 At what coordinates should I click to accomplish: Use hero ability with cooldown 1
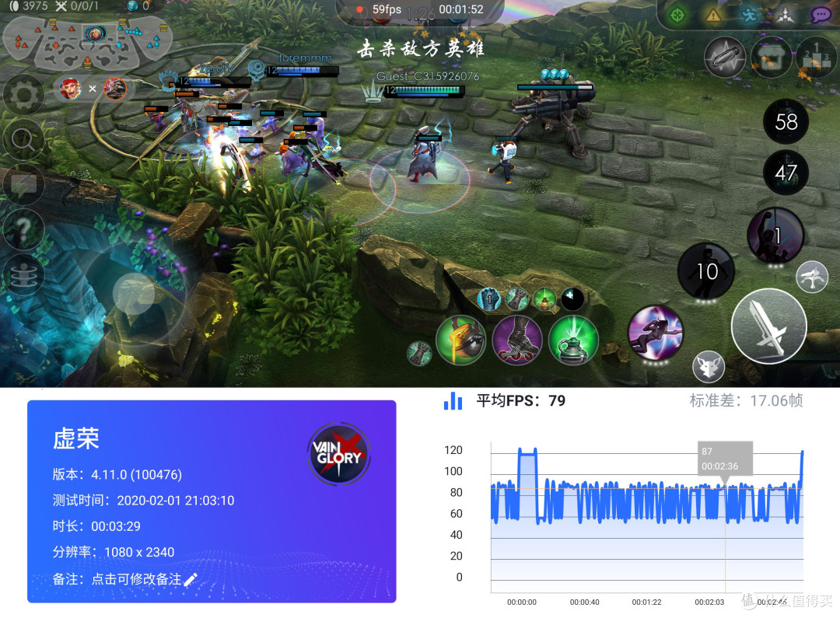pyautogui.click(x=775, y=235)
